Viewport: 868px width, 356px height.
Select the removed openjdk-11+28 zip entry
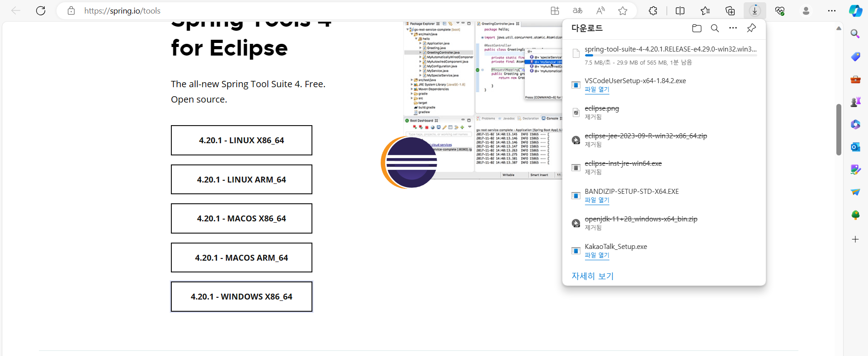coord(664,223)
